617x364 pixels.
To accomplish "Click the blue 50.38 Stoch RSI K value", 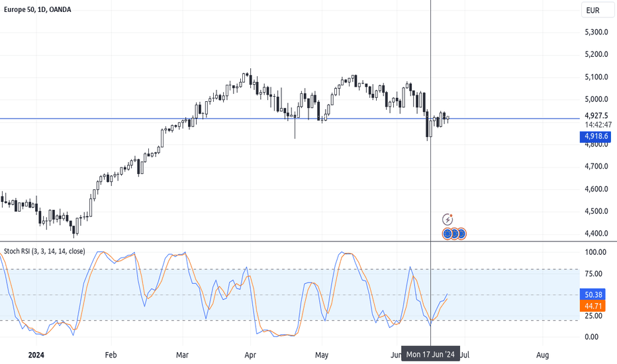I will [x=593, y=295].
